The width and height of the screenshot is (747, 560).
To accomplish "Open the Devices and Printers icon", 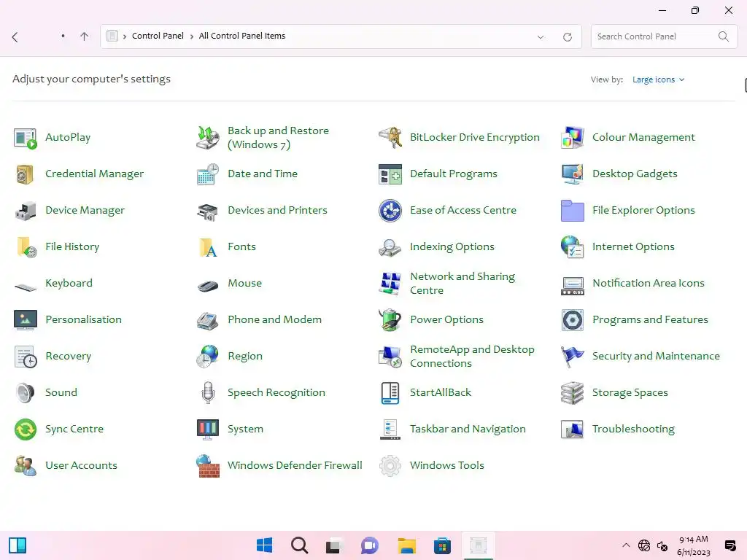I will [x=208, y=211].
